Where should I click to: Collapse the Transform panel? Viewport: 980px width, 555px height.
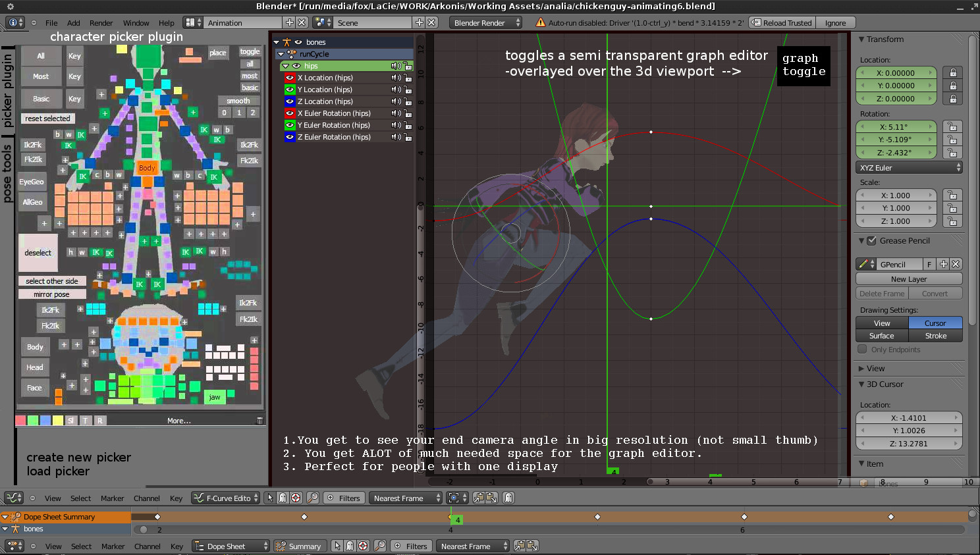coord(861,40)
